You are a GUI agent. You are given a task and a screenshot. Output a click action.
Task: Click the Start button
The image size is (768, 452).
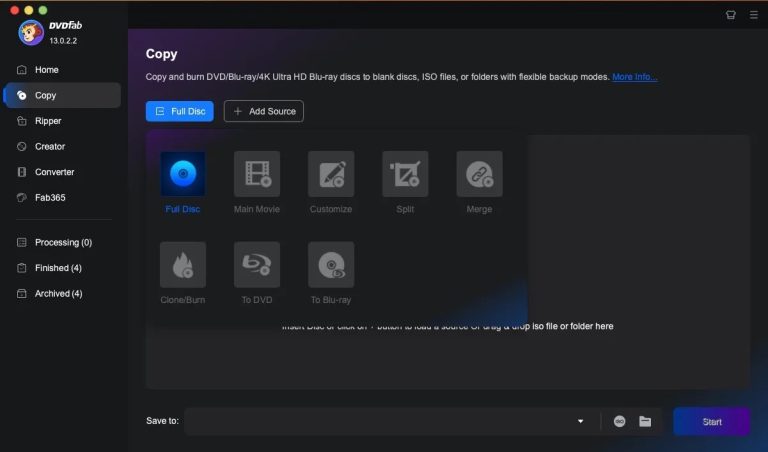(712, 422)
